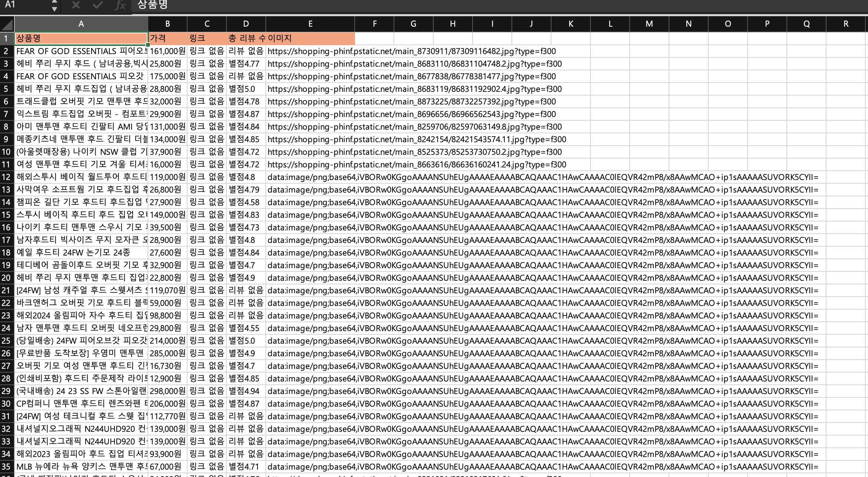Select column C header

(x=207, y=24)
